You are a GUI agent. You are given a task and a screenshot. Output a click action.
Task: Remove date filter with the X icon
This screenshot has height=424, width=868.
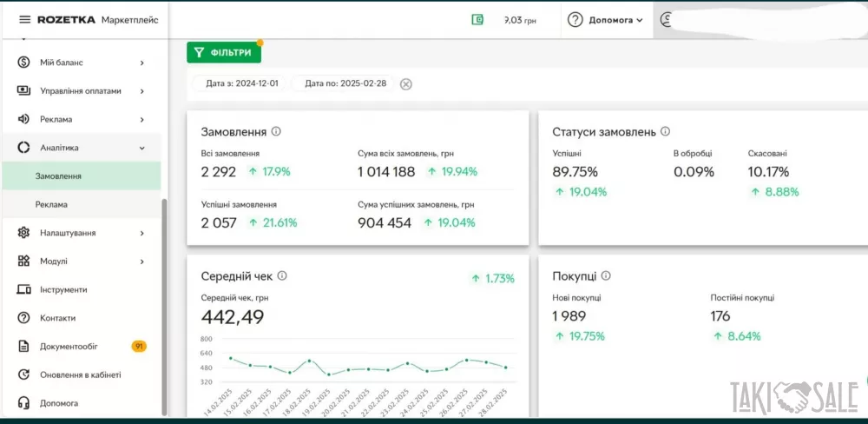[x=405, y=84]
